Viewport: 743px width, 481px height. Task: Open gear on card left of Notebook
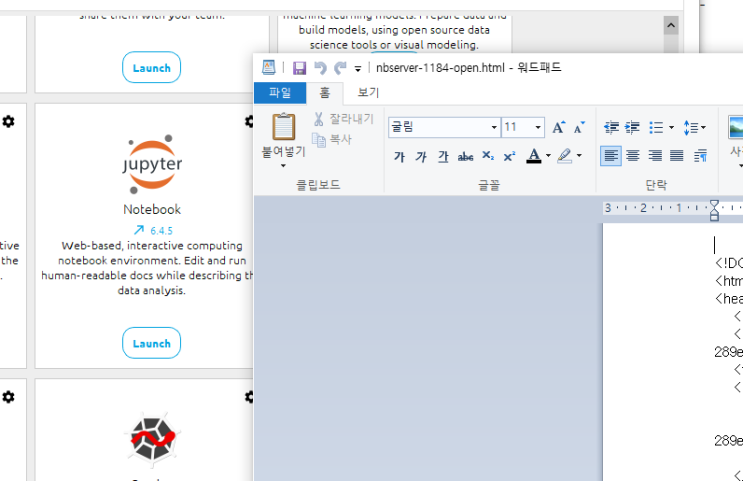pos(8,121)
